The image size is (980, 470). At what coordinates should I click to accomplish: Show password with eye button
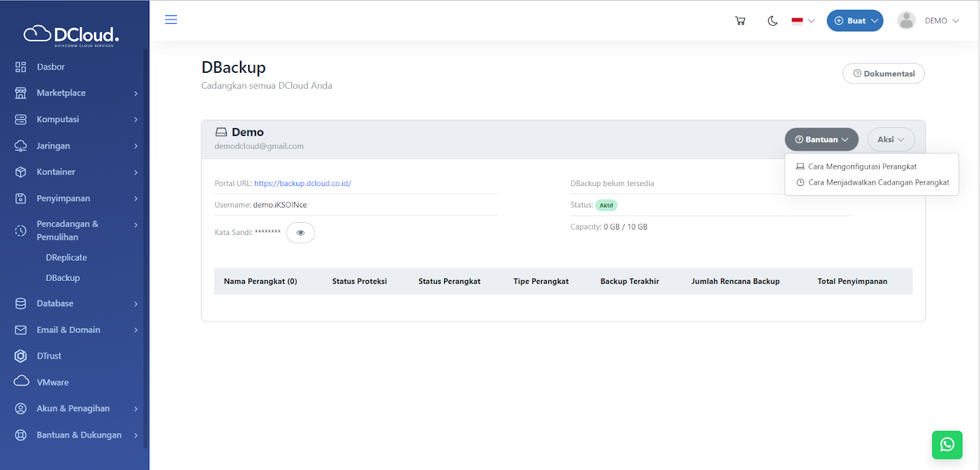pos(300,233)
